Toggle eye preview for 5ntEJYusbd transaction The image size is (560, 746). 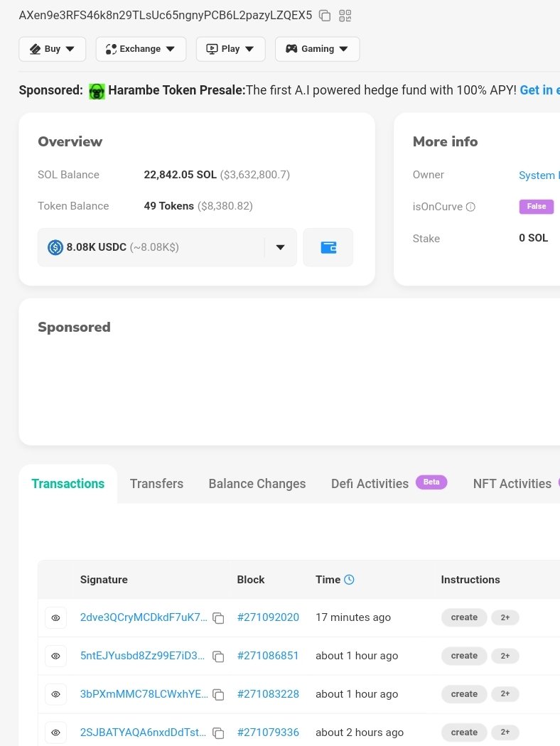pyautogui.click(x=55, y=656)
